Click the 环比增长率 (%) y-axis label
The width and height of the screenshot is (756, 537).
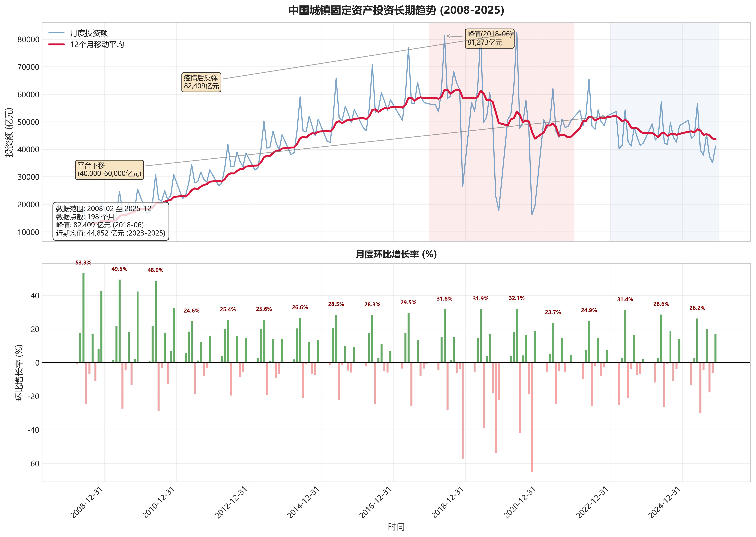20,373
